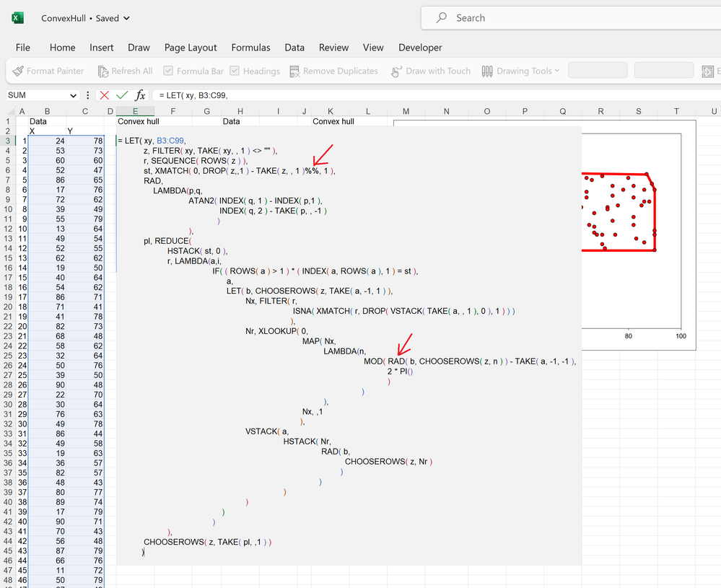This screenshot has width=721, height=588.
Task: Click the Draw with Touch icon
Action: 396,71
